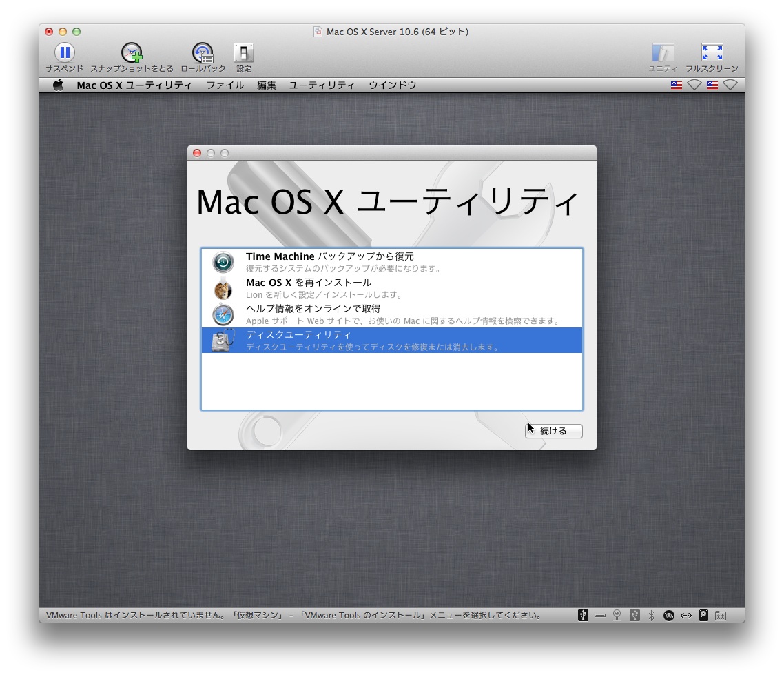Click the webcam status bar icon
784x677 pixels.
pyautogui.click(x=617, y=616)
